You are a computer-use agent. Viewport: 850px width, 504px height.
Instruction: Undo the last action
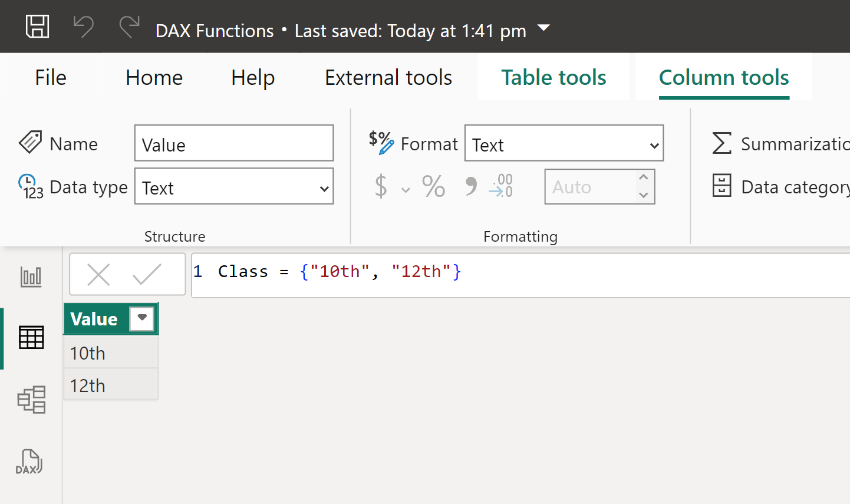pyautogui.click(x=83, y=26)
